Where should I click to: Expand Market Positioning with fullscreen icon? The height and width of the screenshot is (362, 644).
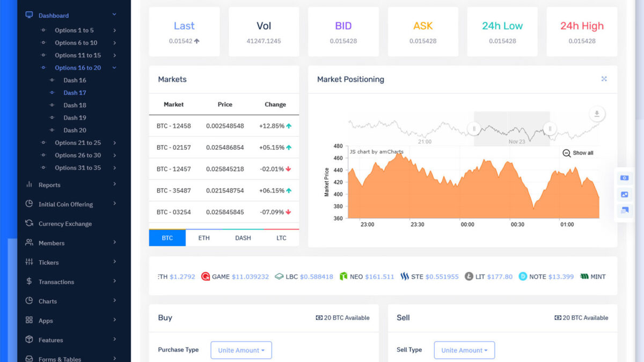[604, 78]
